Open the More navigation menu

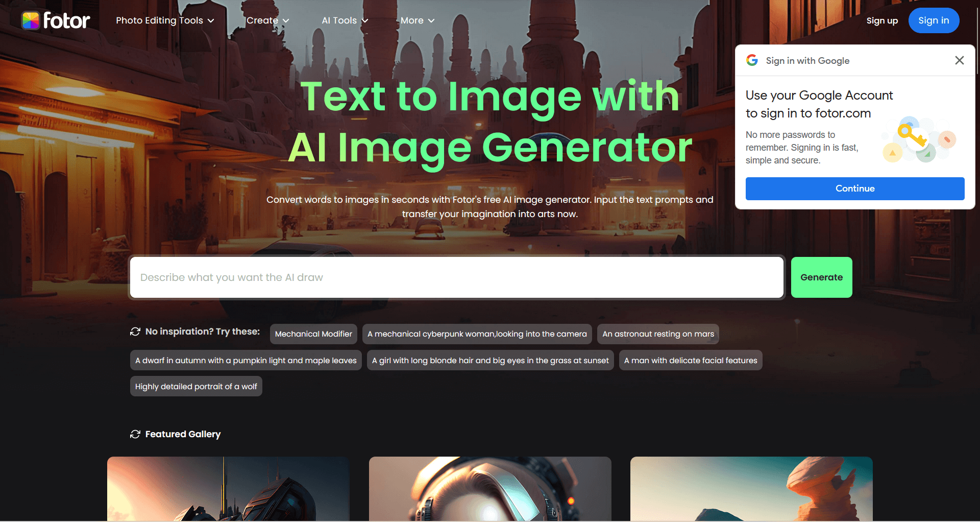tap(417, 20)
